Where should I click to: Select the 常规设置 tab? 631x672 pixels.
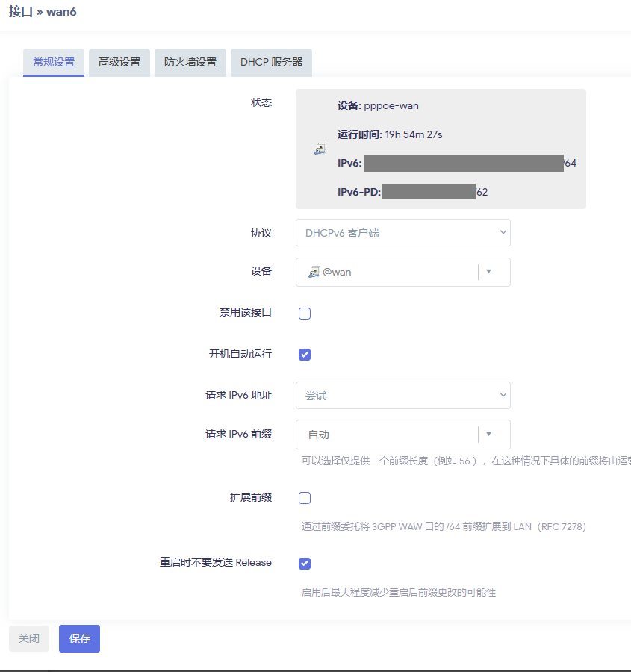pos(54,63)
